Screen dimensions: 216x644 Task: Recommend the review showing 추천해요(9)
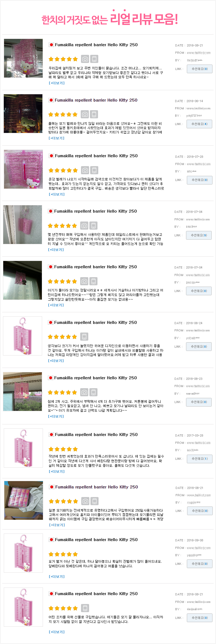pos(199,235)
